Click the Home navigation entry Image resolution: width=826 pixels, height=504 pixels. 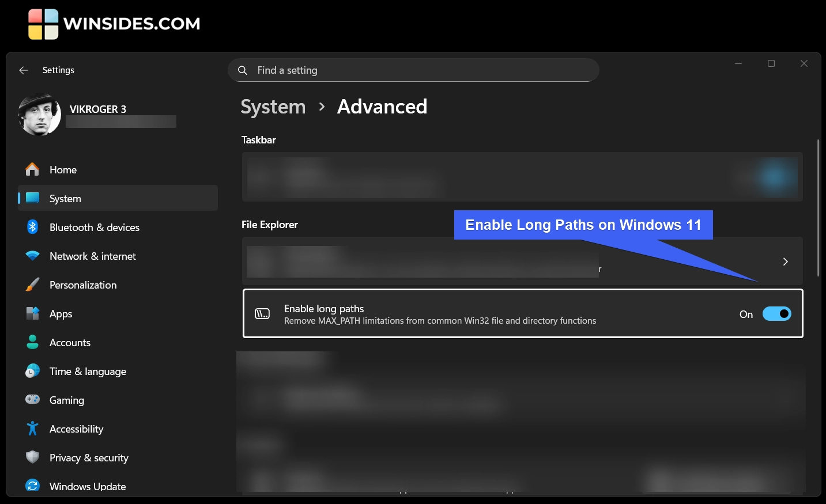tap(63, 169)
